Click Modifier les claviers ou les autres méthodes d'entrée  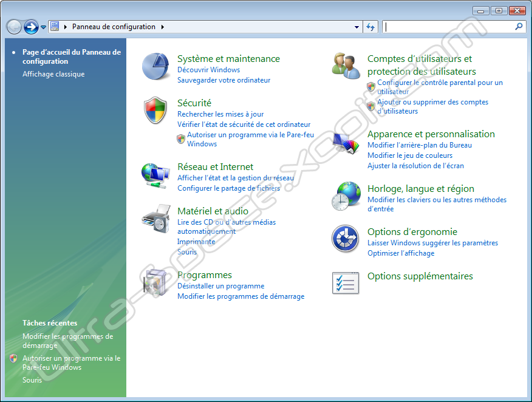437,204
